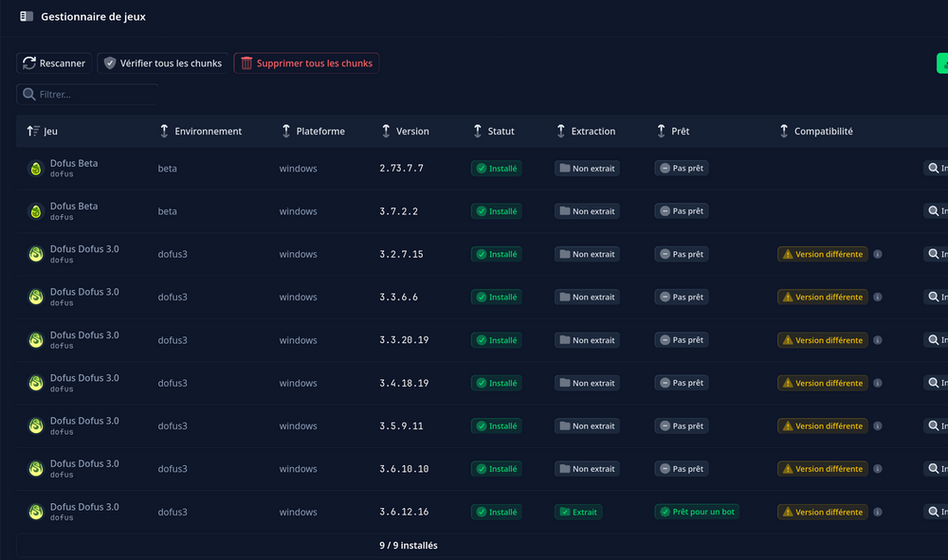
Task: Click the Rescanner button
Action: point(54,63)
